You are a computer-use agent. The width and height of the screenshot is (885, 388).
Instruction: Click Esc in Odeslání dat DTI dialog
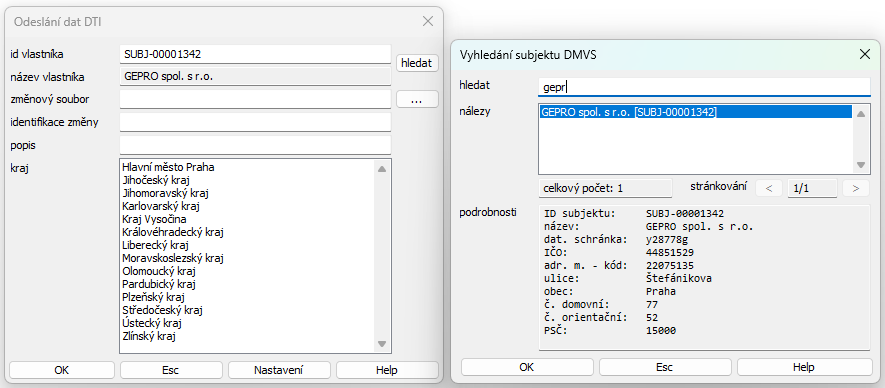click(171, 370)
